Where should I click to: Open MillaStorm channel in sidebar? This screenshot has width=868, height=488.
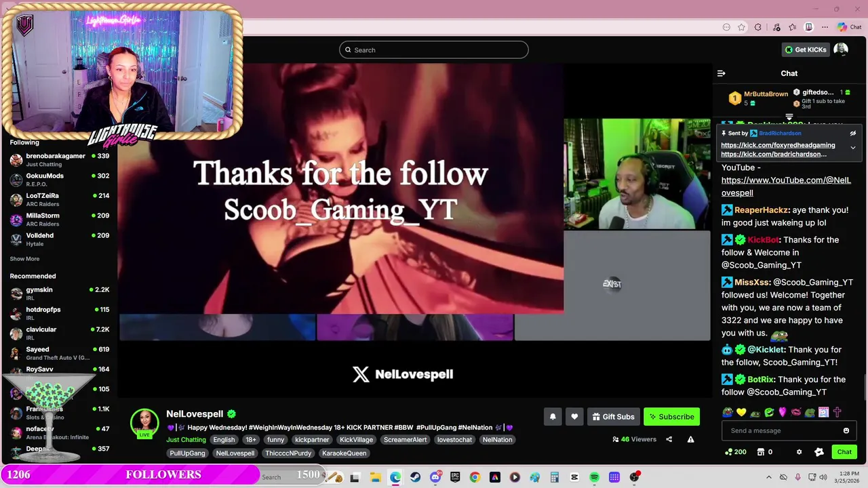[60, 220]
